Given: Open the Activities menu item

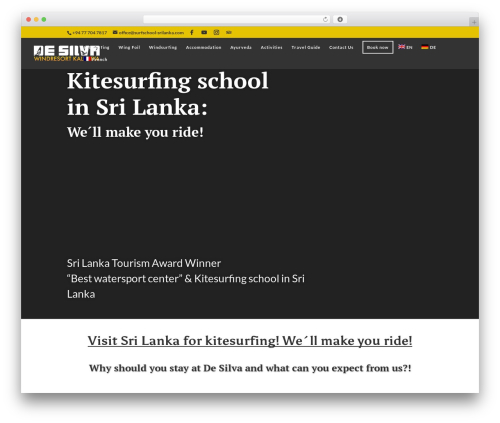Looking at the screenshot, I should point(271,47).
